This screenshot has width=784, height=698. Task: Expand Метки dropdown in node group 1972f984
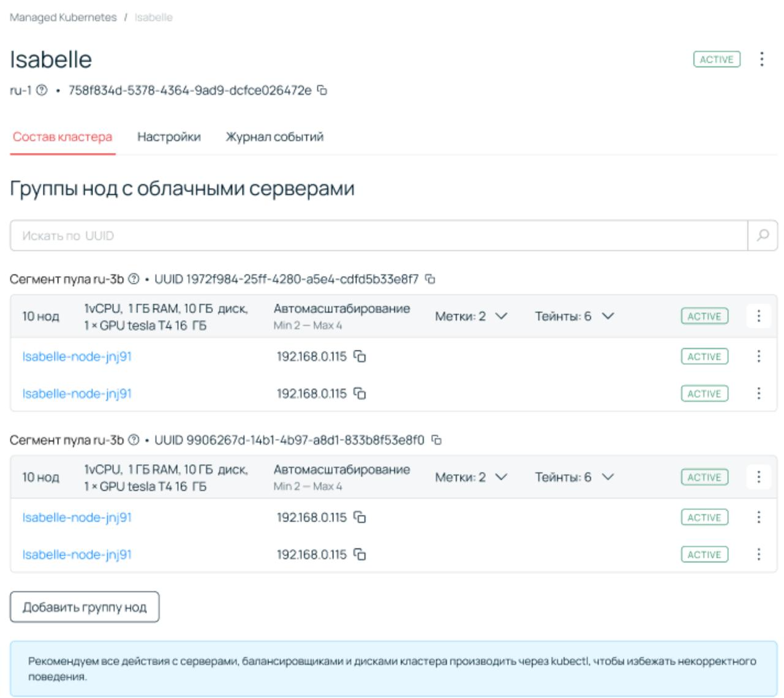click(x=471, y=317)
